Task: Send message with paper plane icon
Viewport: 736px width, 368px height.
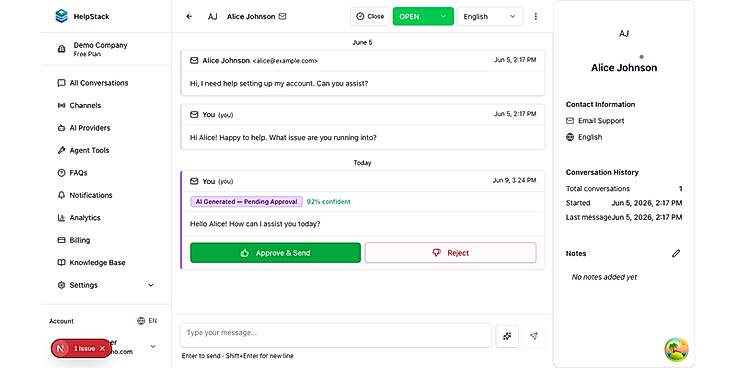Action: tap(534, 336)
